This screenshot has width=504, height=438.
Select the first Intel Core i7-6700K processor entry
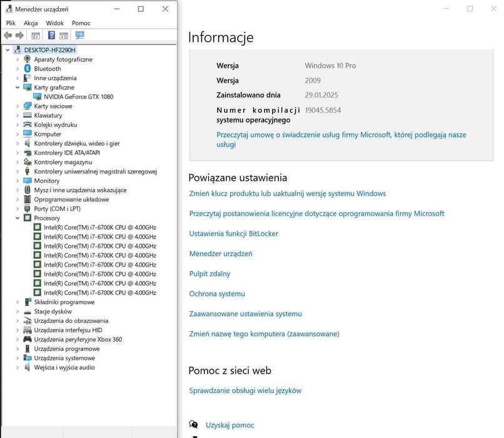100,227
